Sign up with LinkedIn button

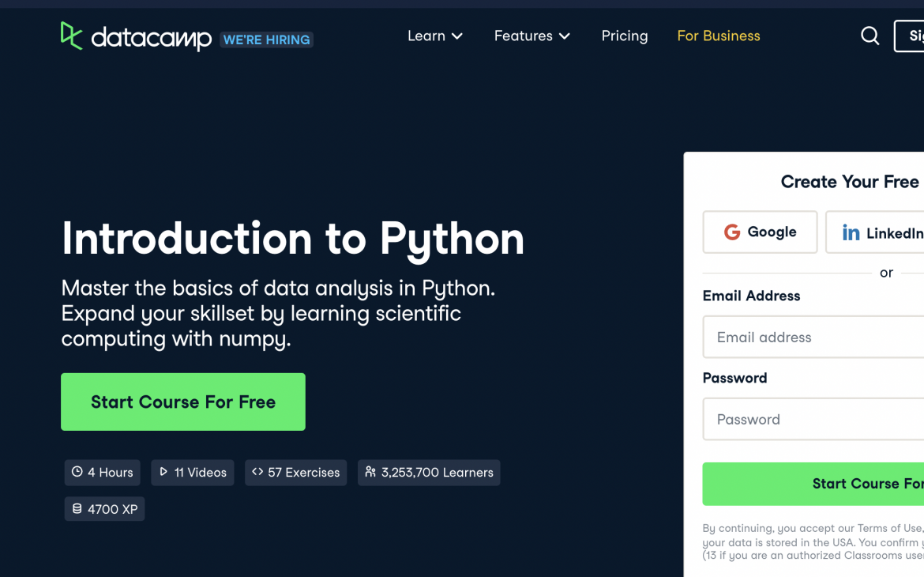(875, 232)
